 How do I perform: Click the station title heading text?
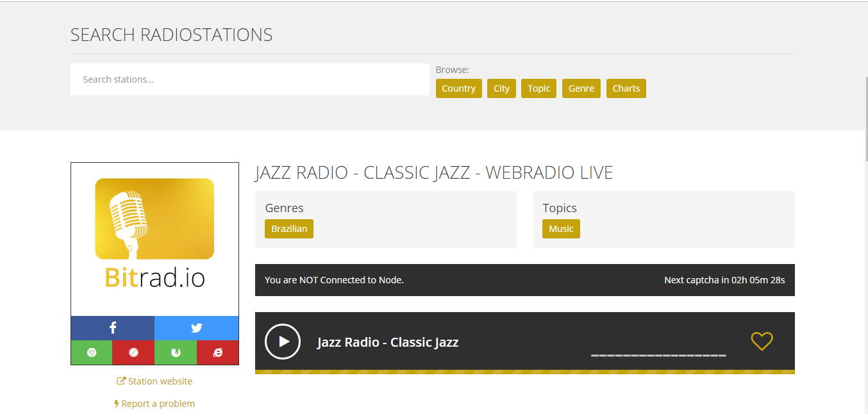(x=434, y=172)
